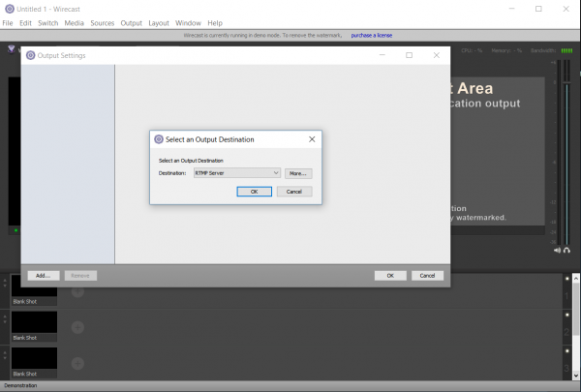Click the scroll down arrow of layers scrollbar

point(576,376)
